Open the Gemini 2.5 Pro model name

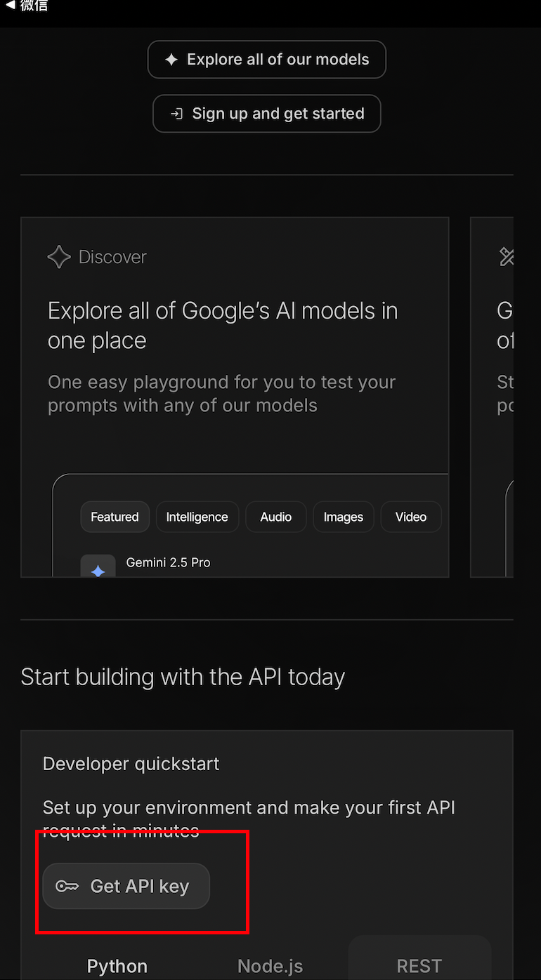(168, 562)
